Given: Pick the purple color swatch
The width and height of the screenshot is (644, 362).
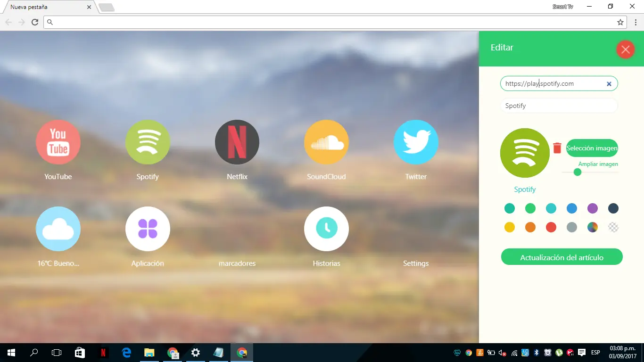Looking at the screenshot, I should (592, 208).
